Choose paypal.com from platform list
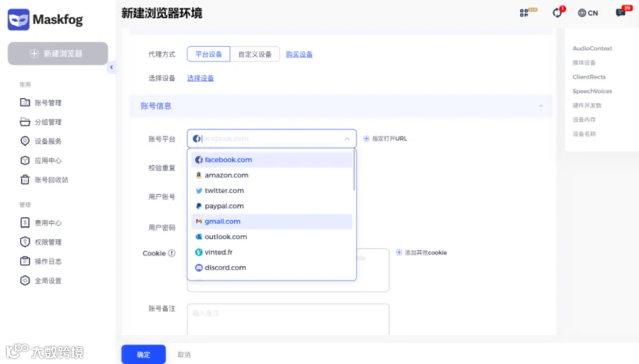The image size is (639, 364). point(271,206)
